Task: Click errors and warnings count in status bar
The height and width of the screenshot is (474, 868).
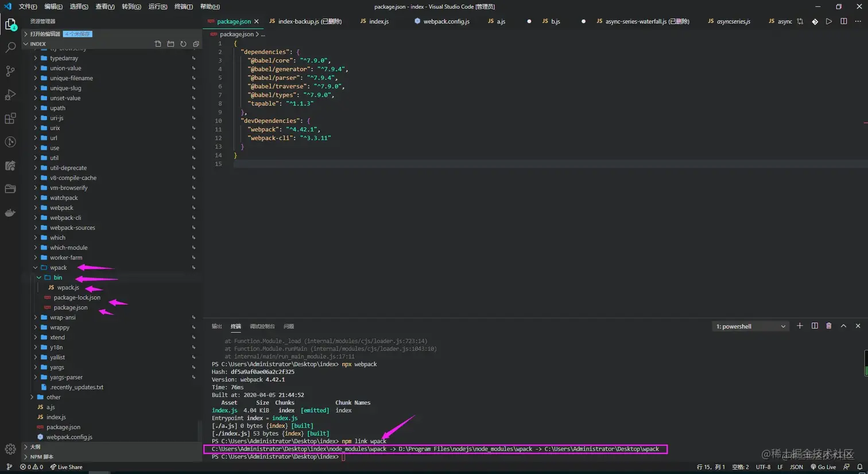Action: [32, 467]
